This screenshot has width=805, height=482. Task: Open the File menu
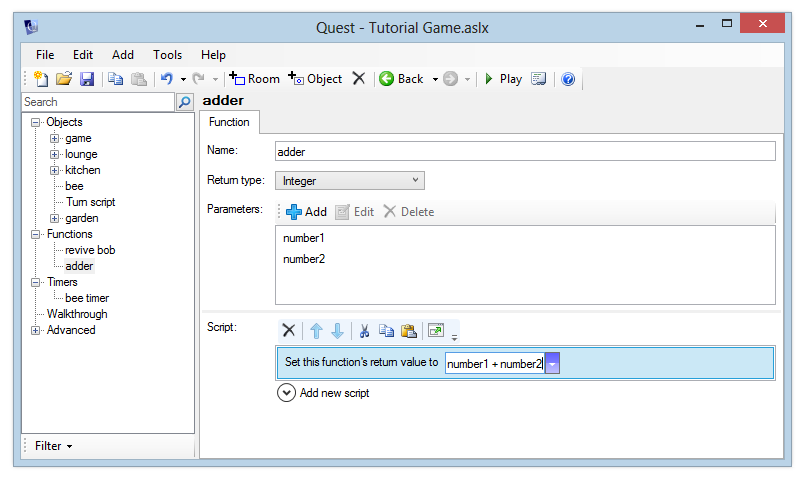point(45,55)
